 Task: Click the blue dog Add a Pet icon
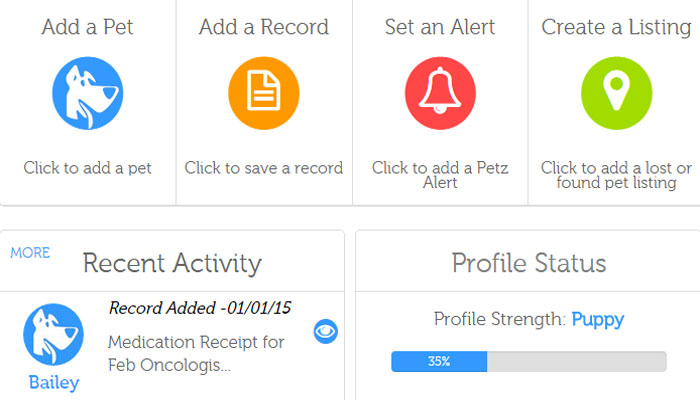(88, 93)
